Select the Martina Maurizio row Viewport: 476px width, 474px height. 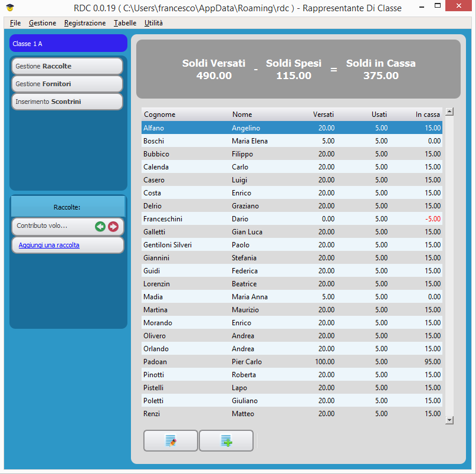[292, 310]
